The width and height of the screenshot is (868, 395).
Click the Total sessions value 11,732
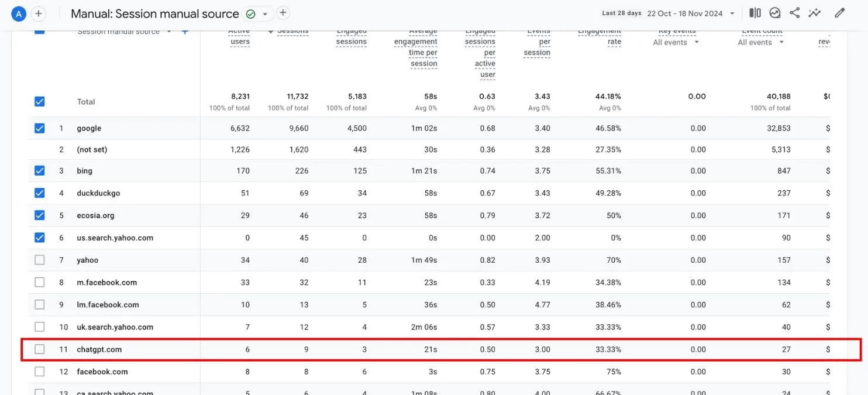point(297,96)
